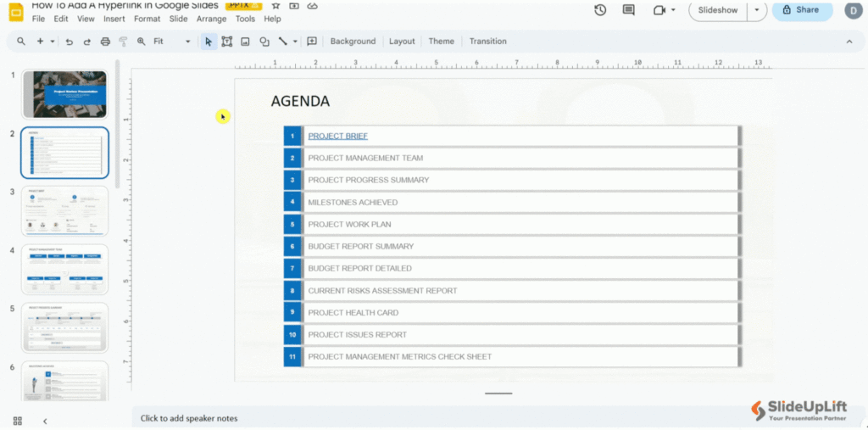Open the Format menu
The height and width of the screenshot is (430, 868).
tap(147, 19)
